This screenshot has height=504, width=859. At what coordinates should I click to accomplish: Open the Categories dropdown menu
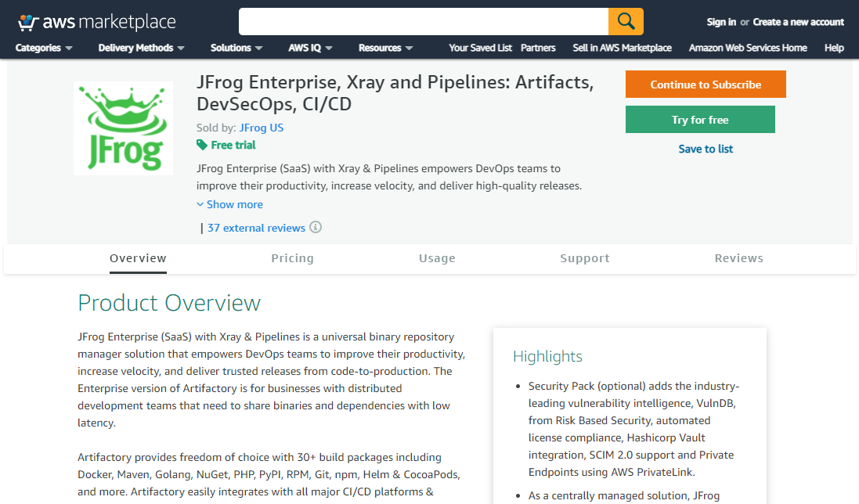(x=44, y=48)
